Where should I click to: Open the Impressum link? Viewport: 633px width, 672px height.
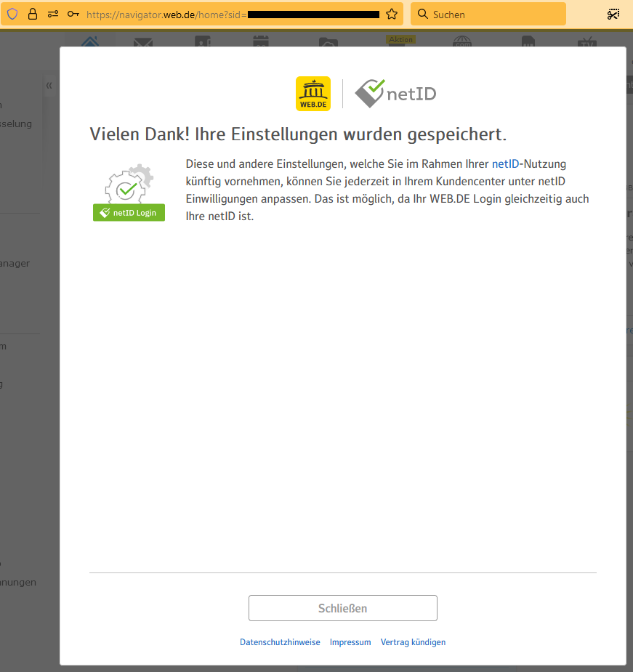pyautogui.click(x=350, y=642)
